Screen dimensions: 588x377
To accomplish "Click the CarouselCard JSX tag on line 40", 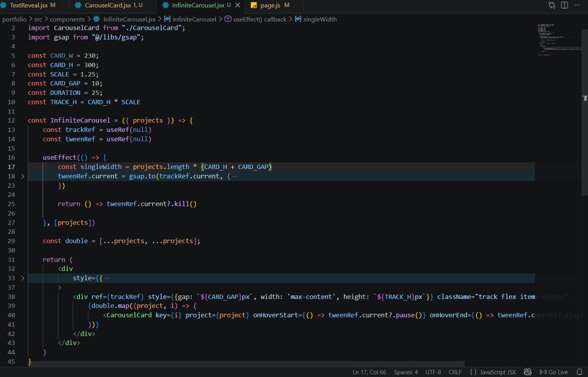I will (x=129, y=316).
